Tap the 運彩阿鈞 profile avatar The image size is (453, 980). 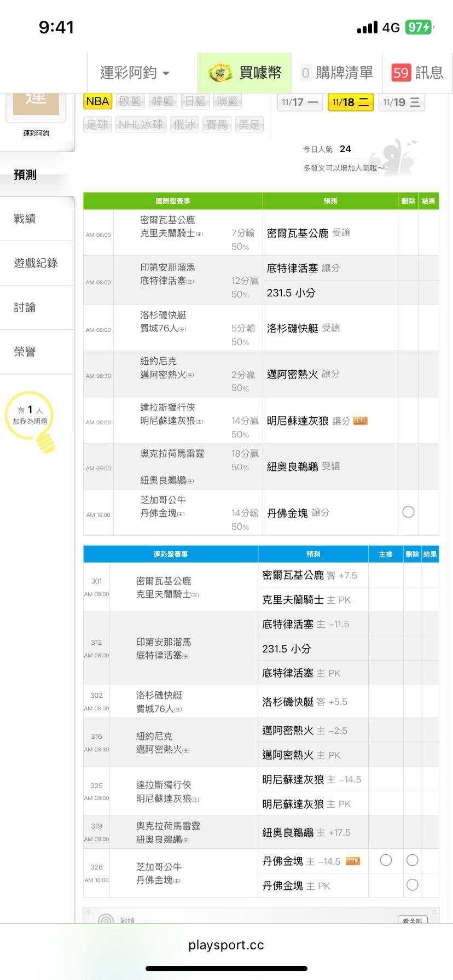click(x=36, y=104)
